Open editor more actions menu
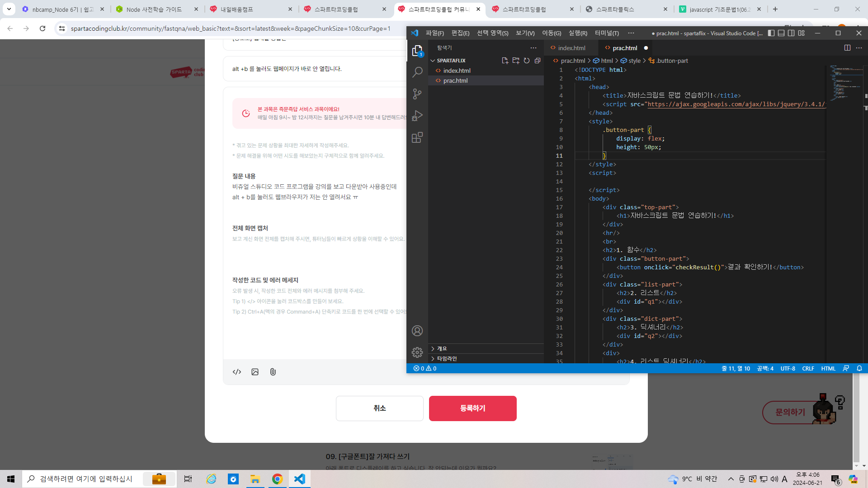The height and width of the screenshot is (488, 868). pos(859,48)
